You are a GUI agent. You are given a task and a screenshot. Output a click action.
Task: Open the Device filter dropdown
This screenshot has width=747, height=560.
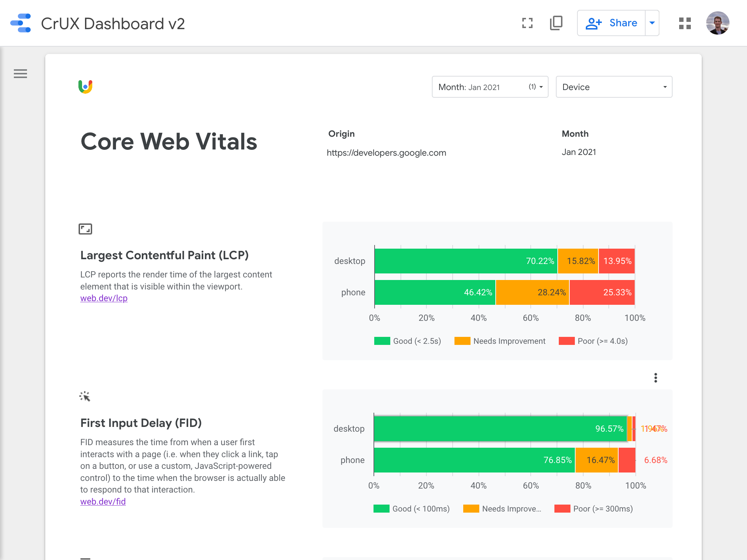[x=614, y=87]
